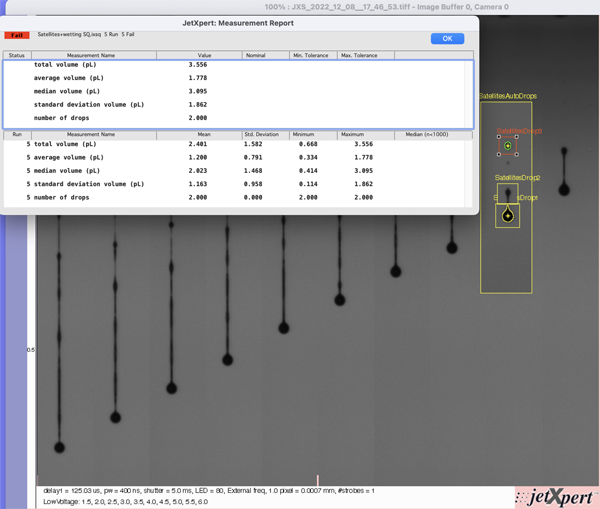Viewport: 600px width, 509px height.
Task: Click the minimum value 0.668
Action: tap(308, 144)
